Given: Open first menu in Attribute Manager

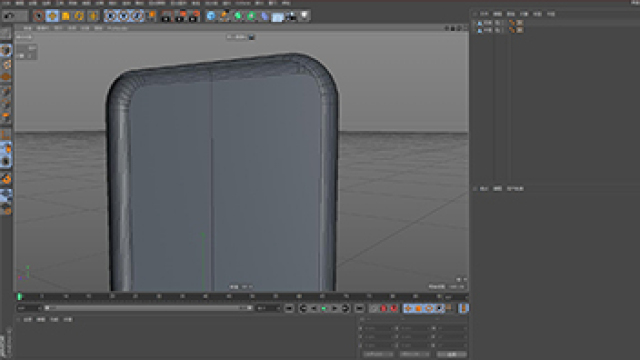Looking at the screenshot, I should click(x=484, y=189).
